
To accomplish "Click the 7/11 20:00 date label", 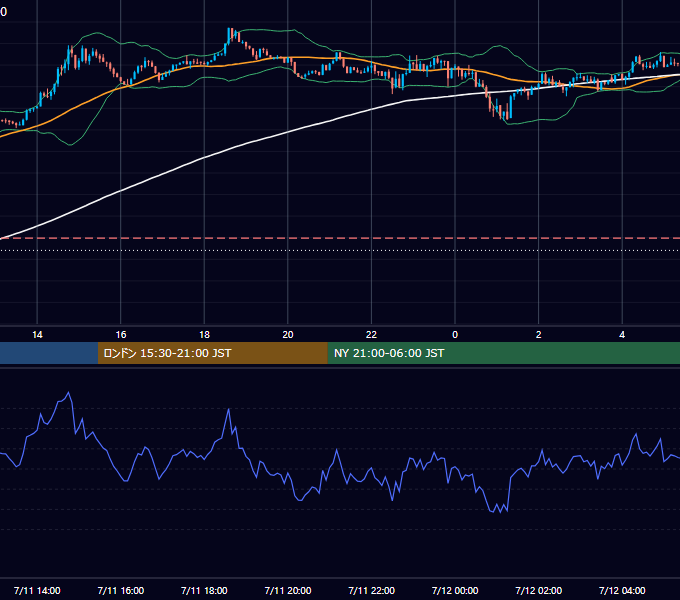I will [x=288, y=590].
